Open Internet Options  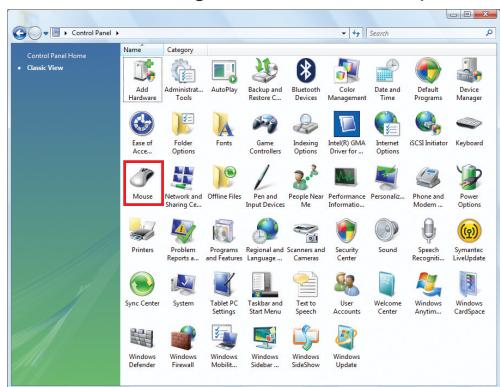(387, 133)
